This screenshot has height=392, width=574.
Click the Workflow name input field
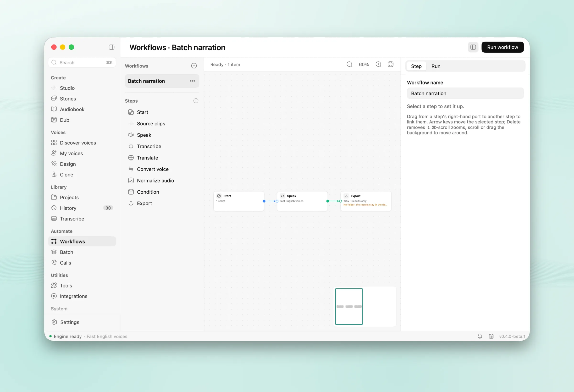click(465, 93)
